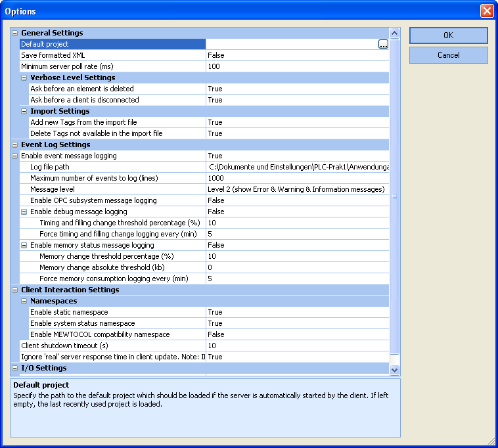498x448 pixels.
Task: Collapse Enable debug message logging node
Action: click(x=24, y=212)
